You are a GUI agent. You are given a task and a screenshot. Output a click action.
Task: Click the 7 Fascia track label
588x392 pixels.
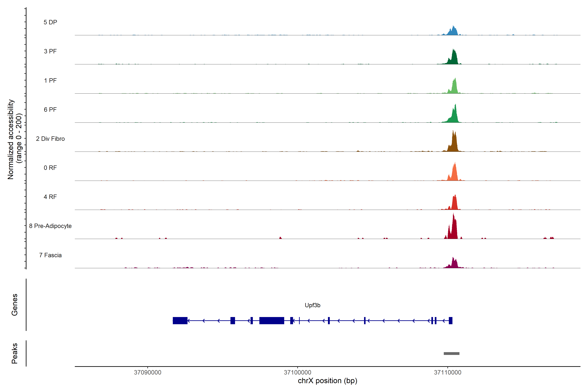point(50,255)
